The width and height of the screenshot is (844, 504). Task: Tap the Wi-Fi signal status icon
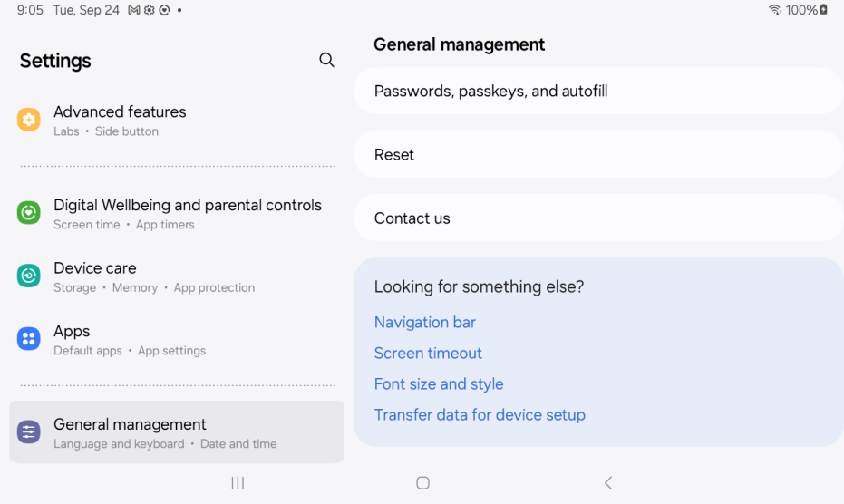774,10
